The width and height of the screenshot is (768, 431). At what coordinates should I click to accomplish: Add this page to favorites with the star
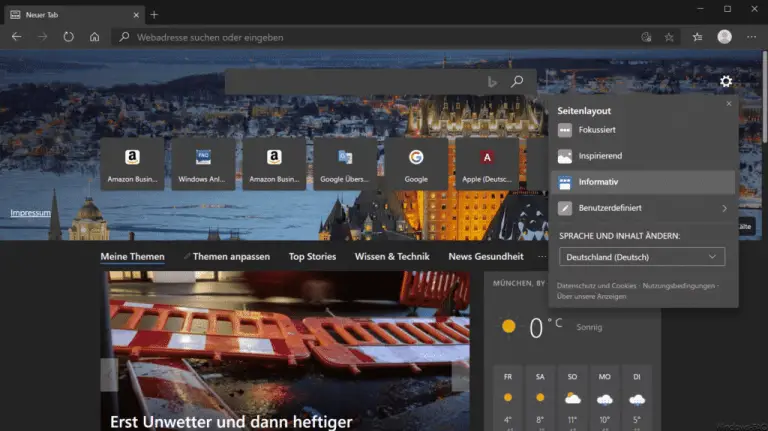[669, 37]
